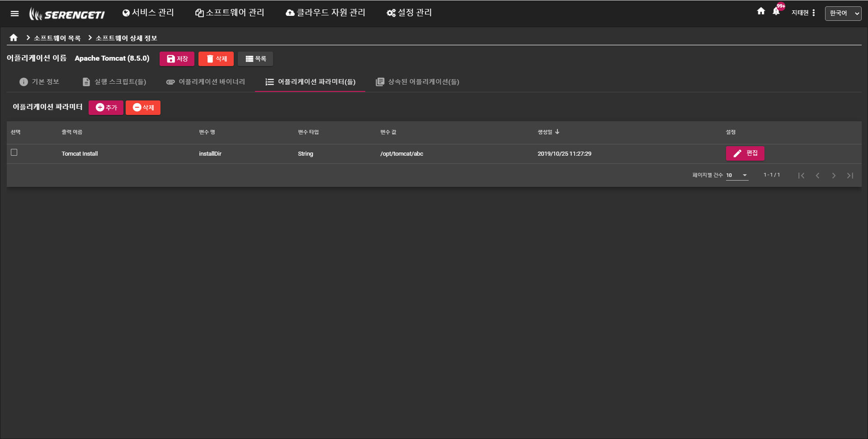Go to first page of table
The width and height of the screenshot is (868, 439).
(x=801, y=176)
